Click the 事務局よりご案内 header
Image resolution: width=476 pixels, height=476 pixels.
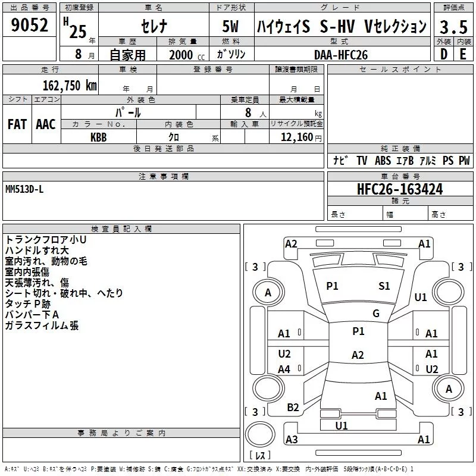121,433
